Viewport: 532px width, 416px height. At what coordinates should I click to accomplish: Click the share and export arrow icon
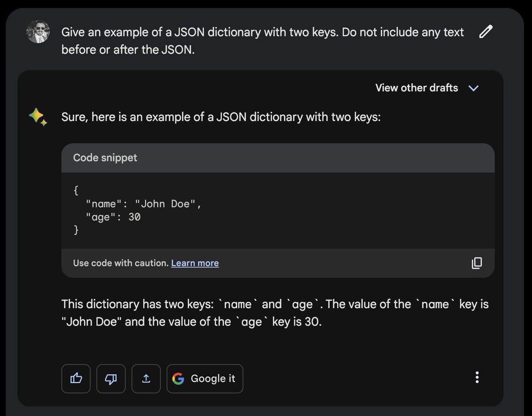tap(146, 378)
